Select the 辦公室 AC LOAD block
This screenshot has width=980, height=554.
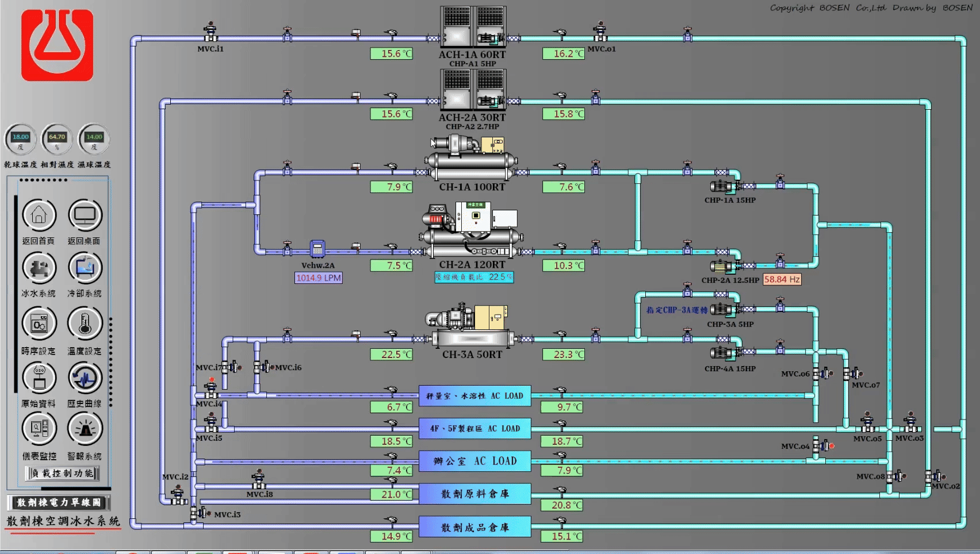click(474, 461)
